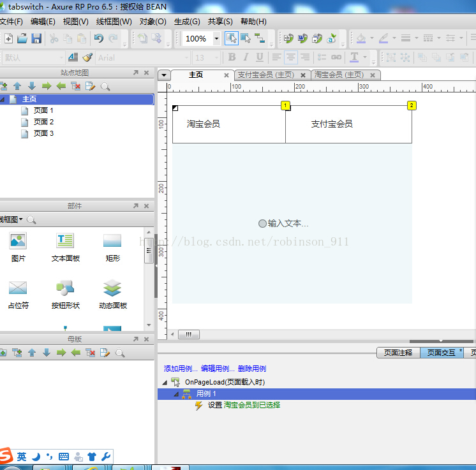Select the Image (图片) widget
Image resolution: width=476 pixels, height=470 pixels.
pos(18,247)
